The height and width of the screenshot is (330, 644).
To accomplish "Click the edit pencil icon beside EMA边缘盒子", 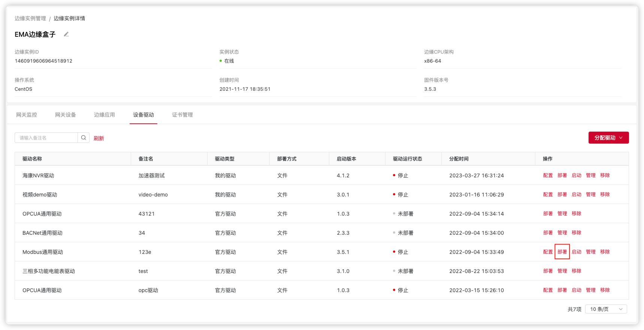I will pos(66,34).
